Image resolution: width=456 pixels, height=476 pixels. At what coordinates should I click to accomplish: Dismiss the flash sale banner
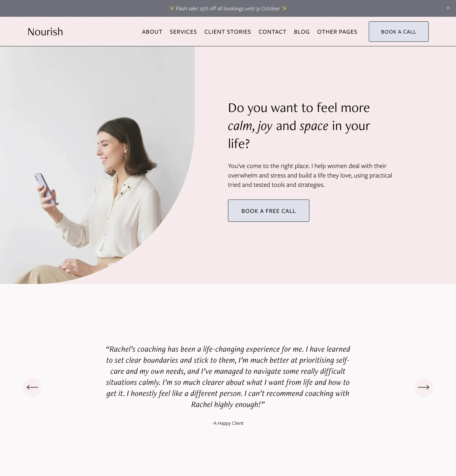(448, 8)
